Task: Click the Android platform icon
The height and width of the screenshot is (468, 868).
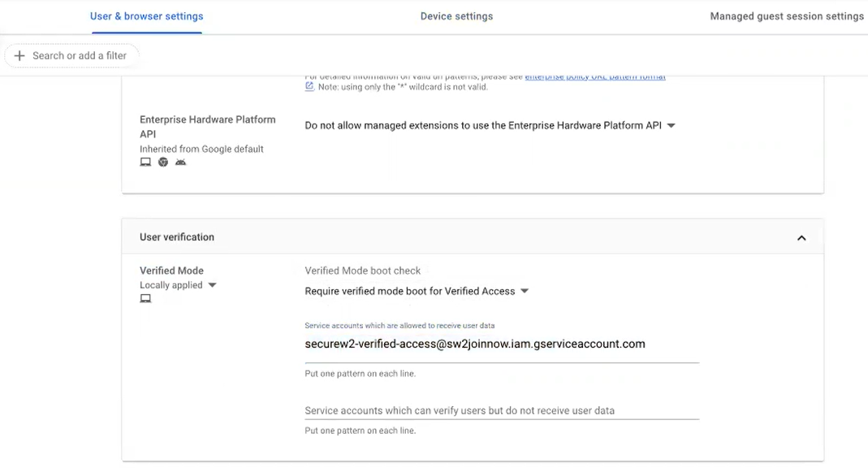Action: [181, 162]
